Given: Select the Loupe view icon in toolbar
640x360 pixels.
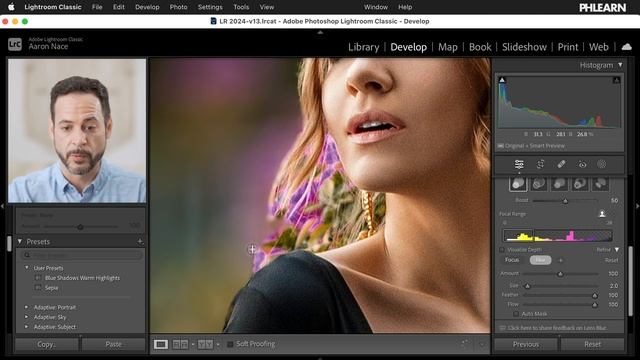Looking at the screenshot, I should (161, 344).
